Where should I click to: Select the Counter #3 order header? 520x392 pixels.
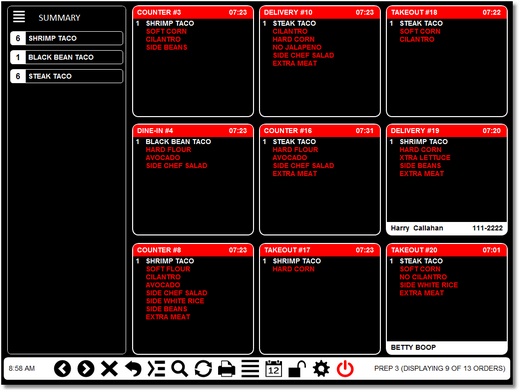(x=193, y=13)
